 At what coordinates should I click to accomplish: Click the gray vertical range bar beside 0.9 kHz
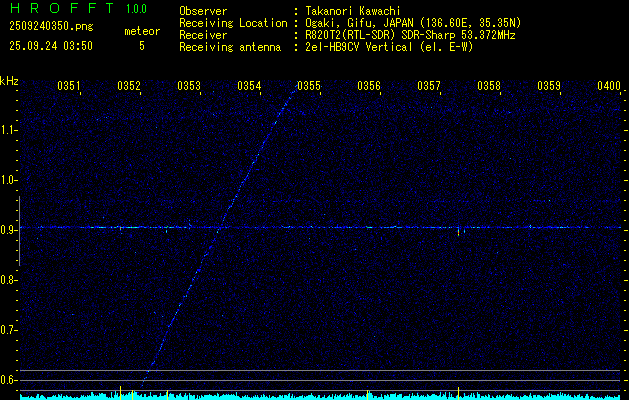pos(19,231)
